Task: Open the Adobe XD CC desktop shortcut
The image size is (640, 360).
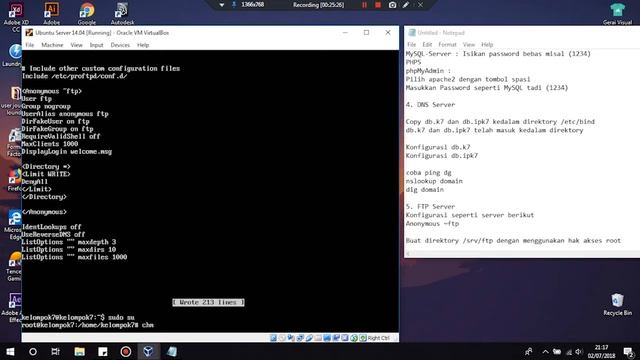Action: click(x=16, y=16)
